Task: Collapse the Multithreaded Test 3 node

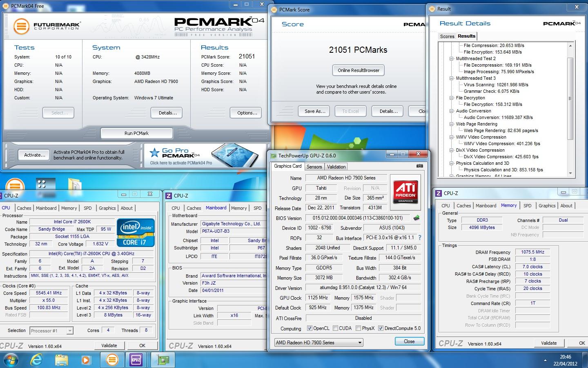Action: point(452,78)
